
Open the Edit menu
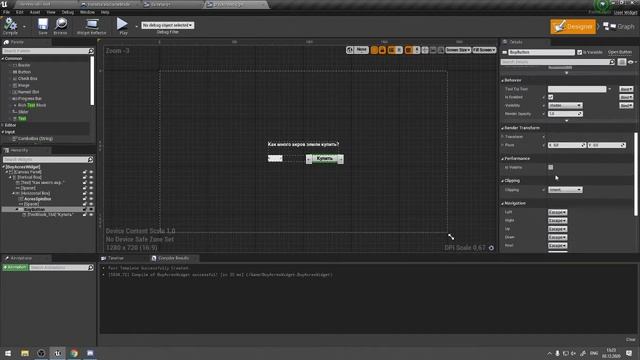click(x=20, y=12)
